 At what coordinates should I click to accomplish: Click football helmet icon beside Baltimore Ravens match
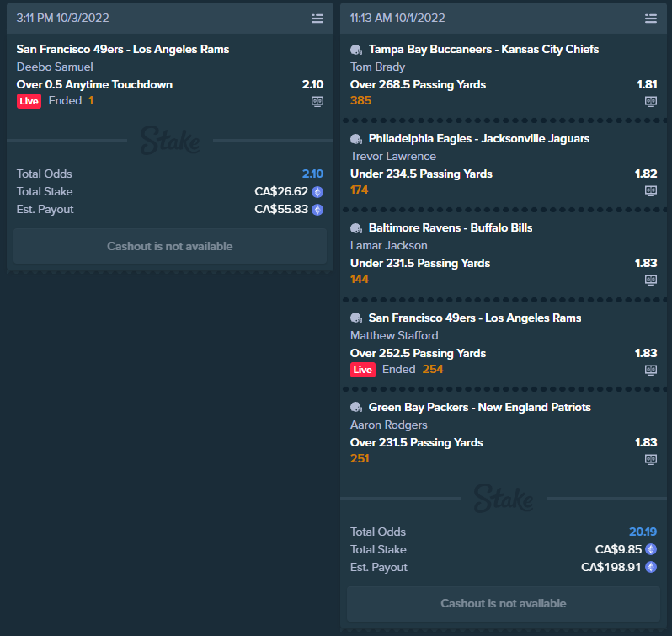click(x=356, y=228)
